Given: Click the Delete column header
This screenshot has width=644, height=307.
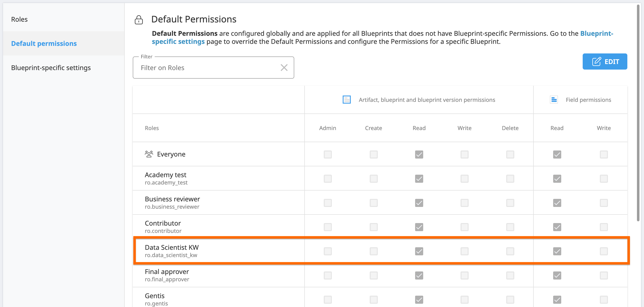Looking at the screenshot, I should click(510, 128).
